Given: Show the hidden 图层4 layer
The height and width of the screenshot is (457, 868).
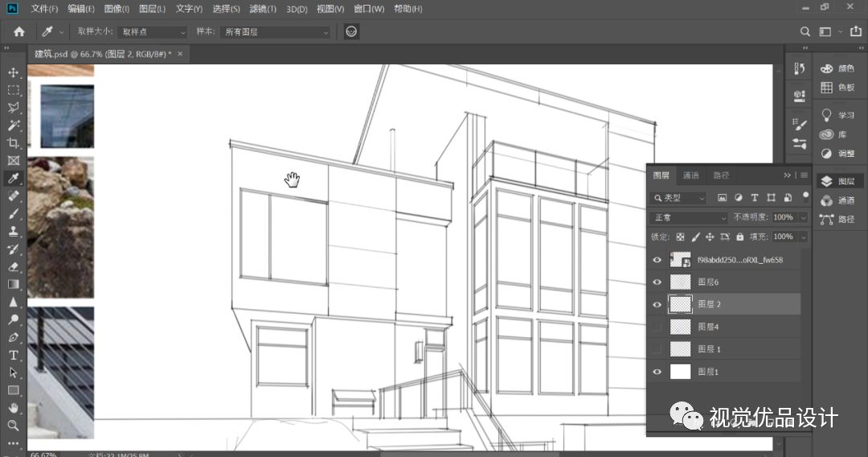Looking at the screenshot, I should coord(657,327).
